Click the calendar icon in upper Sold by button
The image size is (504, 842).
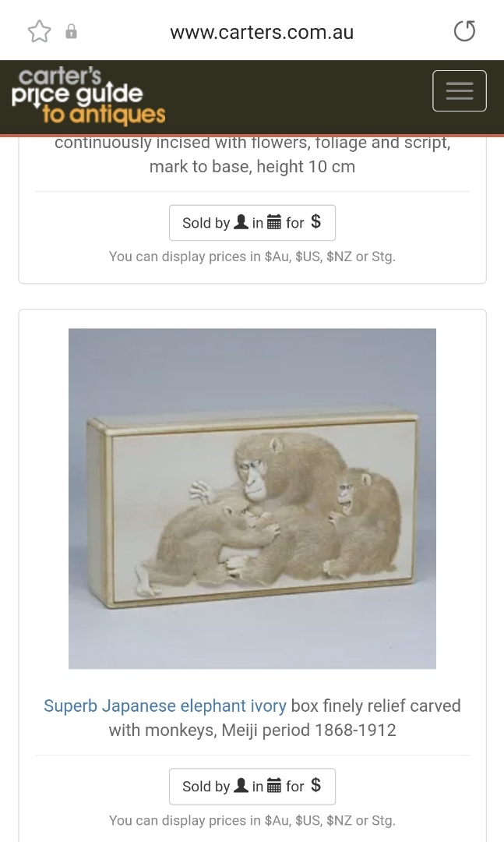pos(273,221)
